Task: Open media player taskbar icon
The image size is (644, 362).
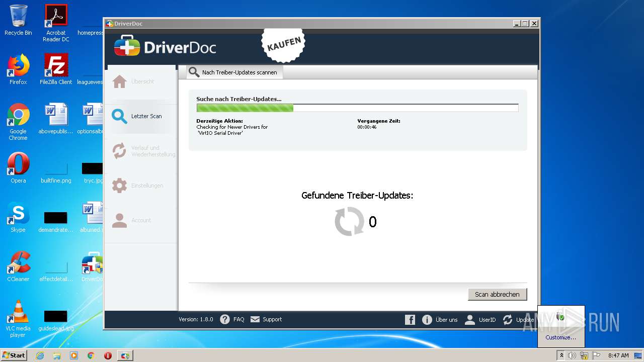Action: (x=74, y=355)
